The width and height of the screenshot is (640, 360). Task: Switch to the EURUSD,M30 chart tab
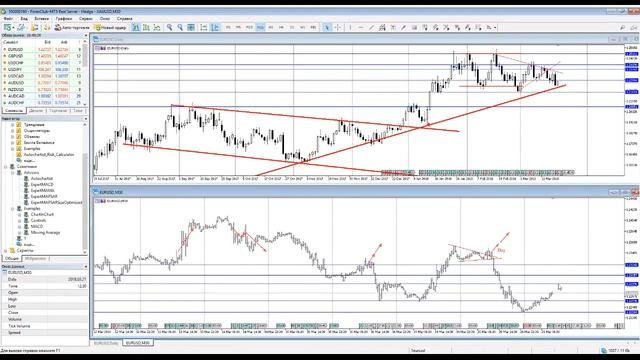pos(138,343)
